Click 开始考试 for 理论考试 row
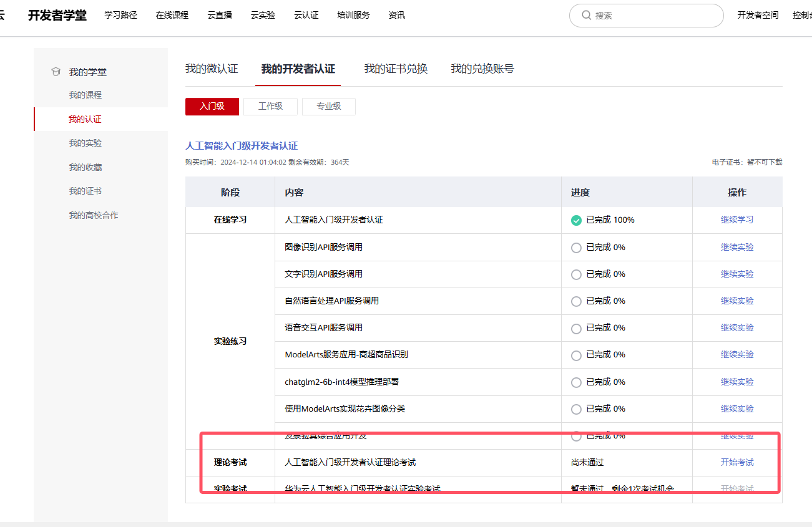The height and width of the screenshot is (527, 812). (737, 463)
